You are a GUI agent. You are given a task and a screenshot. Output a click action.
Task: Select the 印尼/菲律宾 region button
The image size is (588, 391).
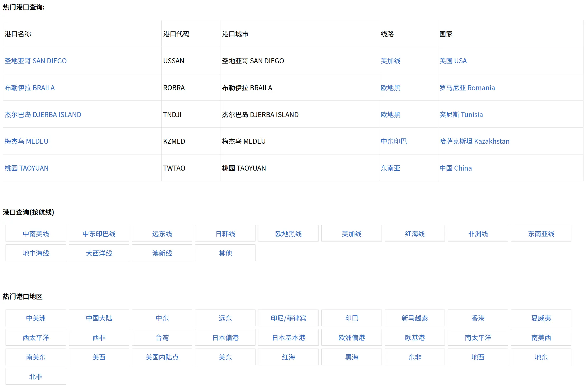(288, 318)
